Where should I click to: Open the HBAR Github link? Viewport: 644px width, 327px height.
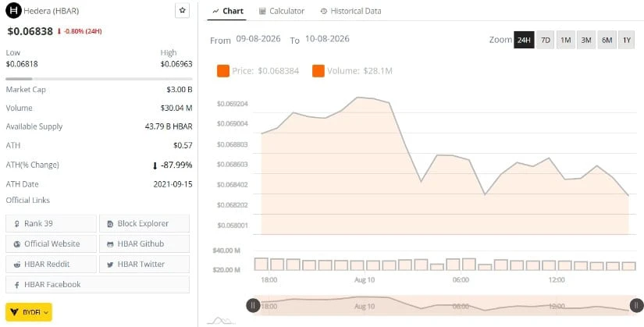pyautogui.click(x=144, y=243)
